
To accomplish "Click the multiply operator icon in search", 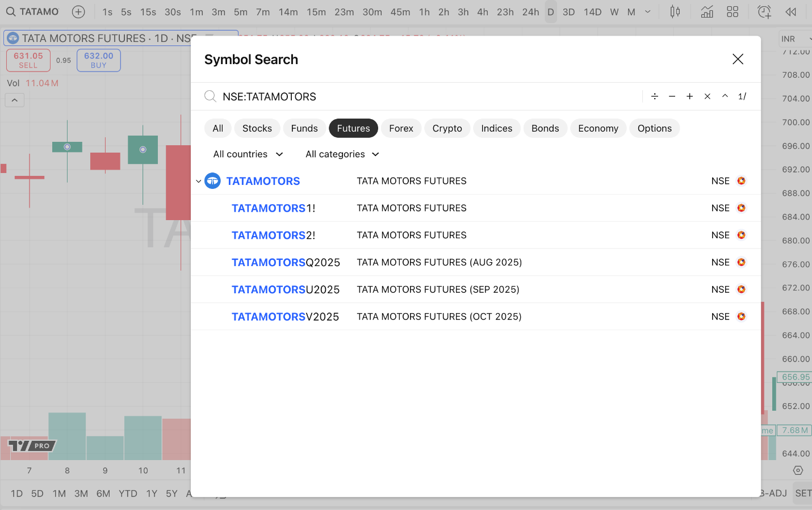I will (708, 96).
